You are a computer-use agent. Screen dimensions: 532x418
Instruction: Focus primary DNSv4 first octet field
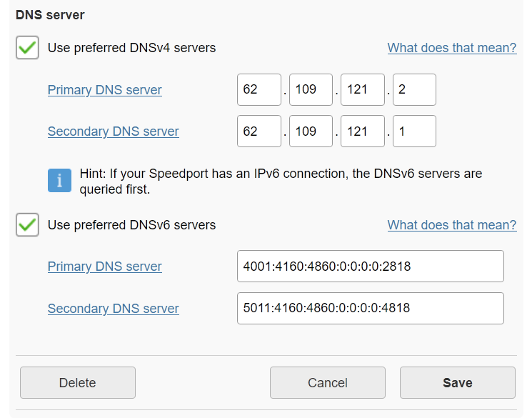[x=259, y=89]
